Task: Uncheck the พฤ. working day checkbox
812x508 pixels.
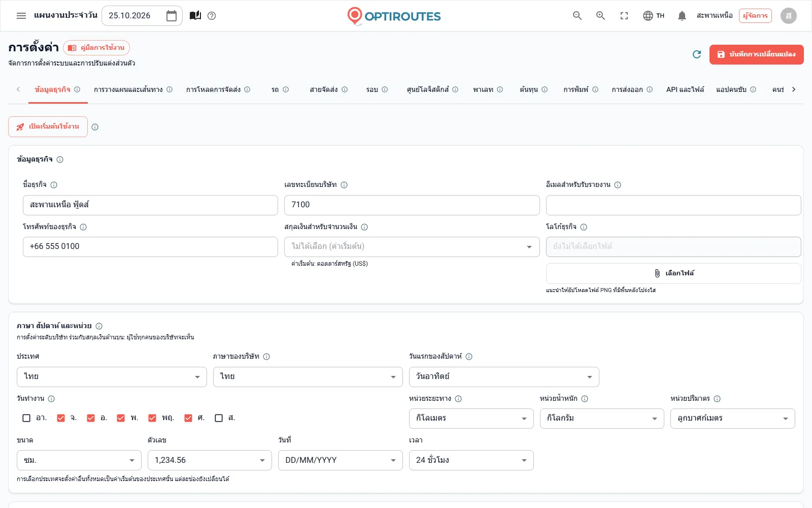Action: pyautogui.click(x=152, y=418)
